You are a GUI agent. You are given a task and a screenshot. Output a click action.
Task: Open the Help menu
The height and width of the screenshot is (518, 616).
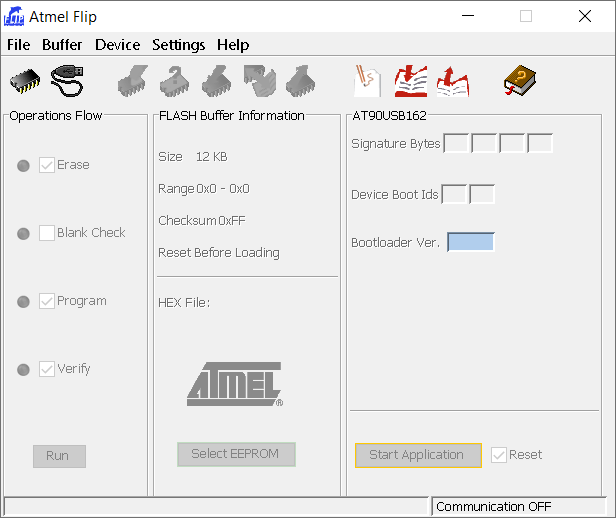(233, 45)
